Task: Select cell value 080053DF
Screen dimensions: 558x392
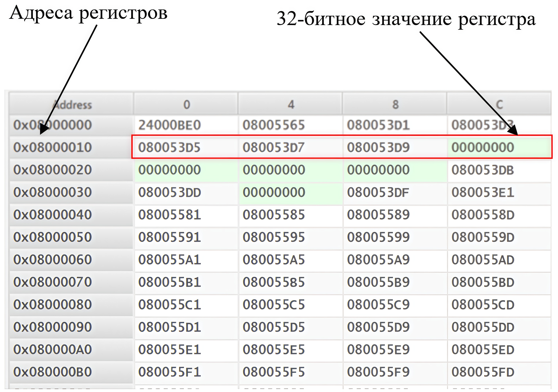Action: (x=378, y=192)
